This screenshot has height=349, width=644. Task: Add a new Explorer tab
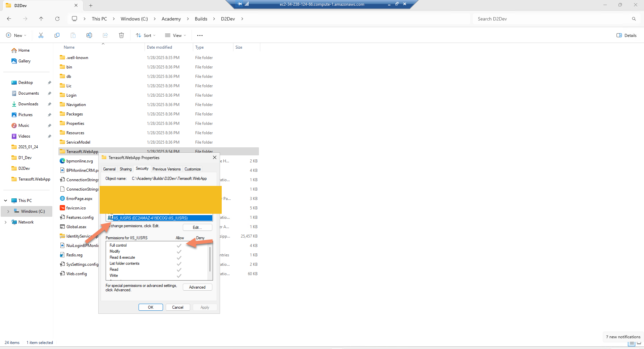point(91,5)
